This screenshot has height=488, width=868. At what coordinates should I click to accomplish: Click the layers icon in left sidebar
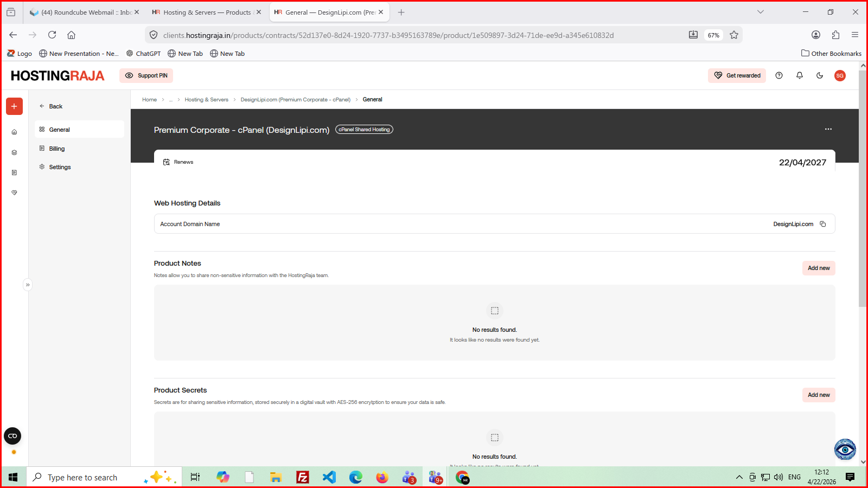tap(14, 152)
